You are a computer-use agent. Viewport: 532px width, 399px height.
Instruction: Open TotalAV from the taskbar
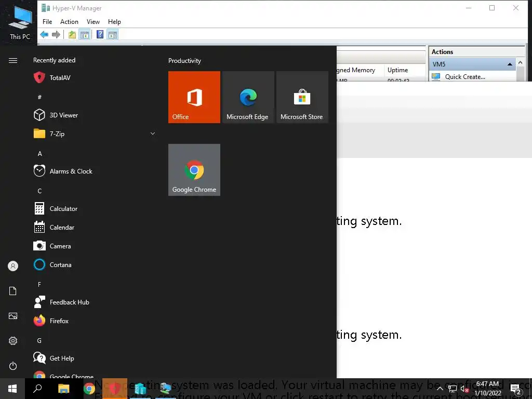pos(115,389)
